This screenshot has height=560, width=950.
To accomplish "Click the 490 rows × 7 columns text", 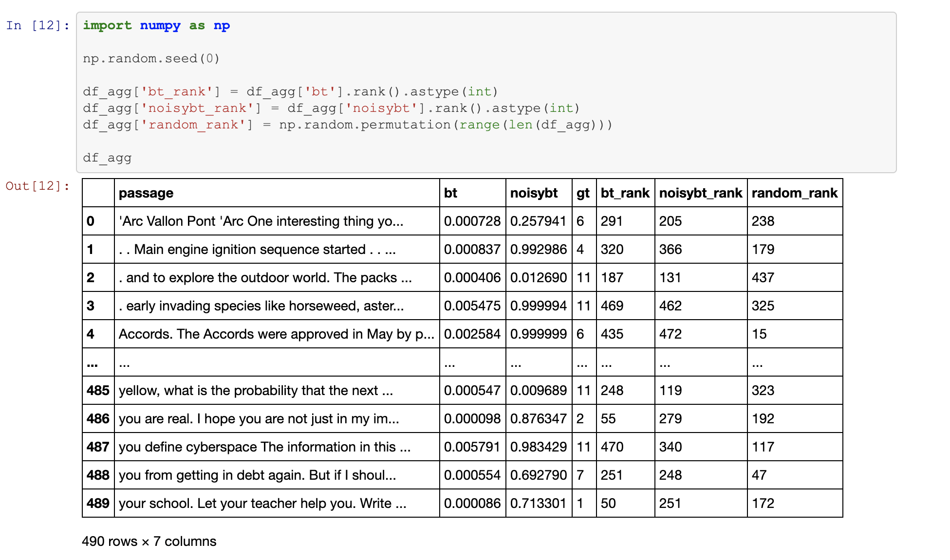I will 149,542.
